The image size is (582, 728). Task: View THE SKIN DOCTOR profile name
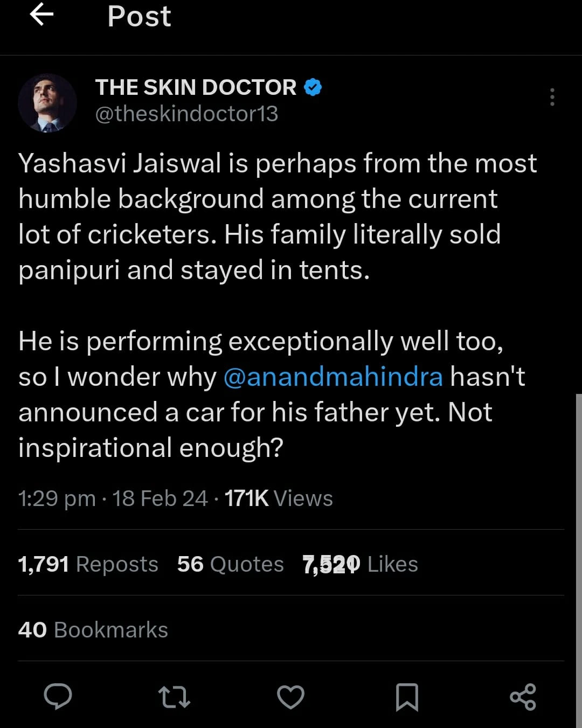point(196,87)
